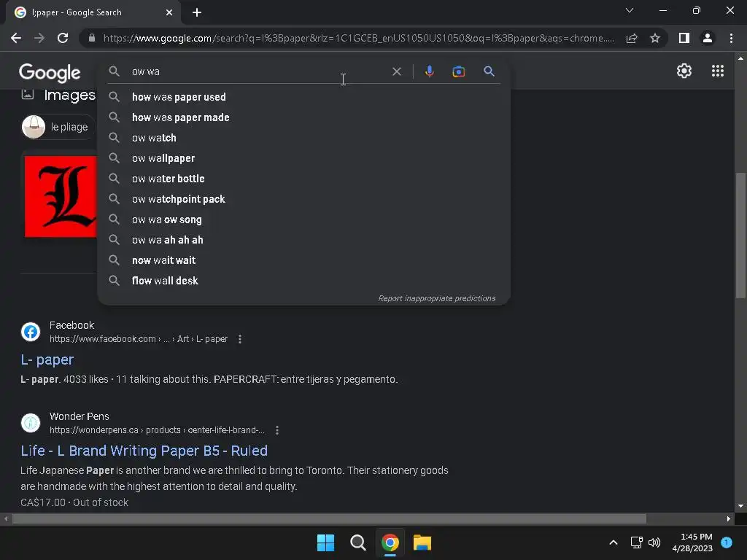This screenshot has width=747, height=560.
Task: Click the 'Facebook' site name
Action: [72, 325]
